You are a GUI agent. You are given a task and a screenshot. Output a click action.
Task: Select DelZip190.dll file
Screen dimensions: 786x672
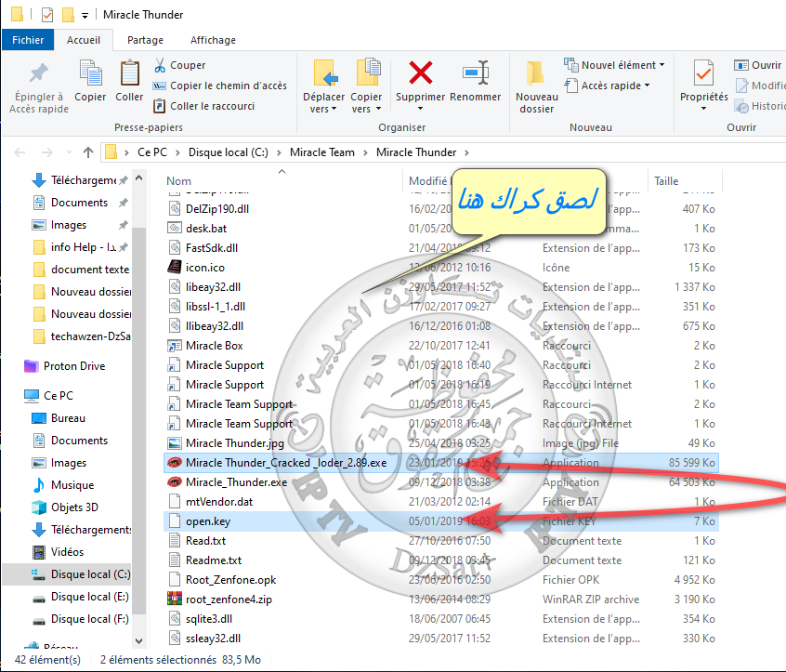click(x=217, y=209)
